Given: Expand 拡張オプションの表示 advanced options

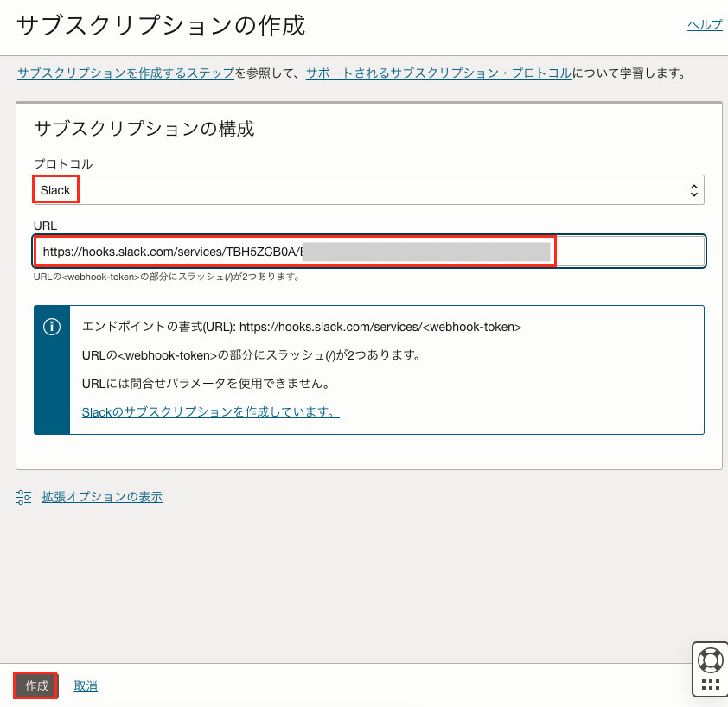Looking at the screenshot, I should coord(102,497).
